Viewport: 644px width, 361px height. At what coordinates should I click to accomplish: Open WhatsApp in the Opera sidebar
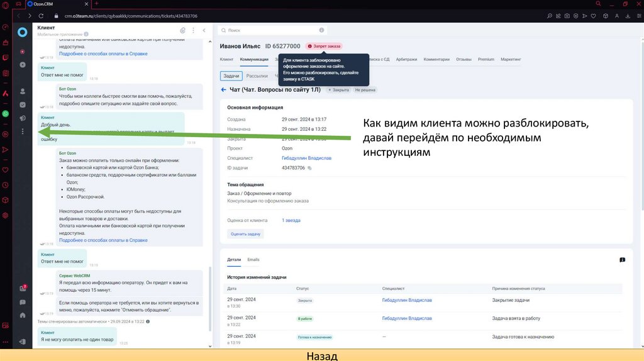click(5, 114)
